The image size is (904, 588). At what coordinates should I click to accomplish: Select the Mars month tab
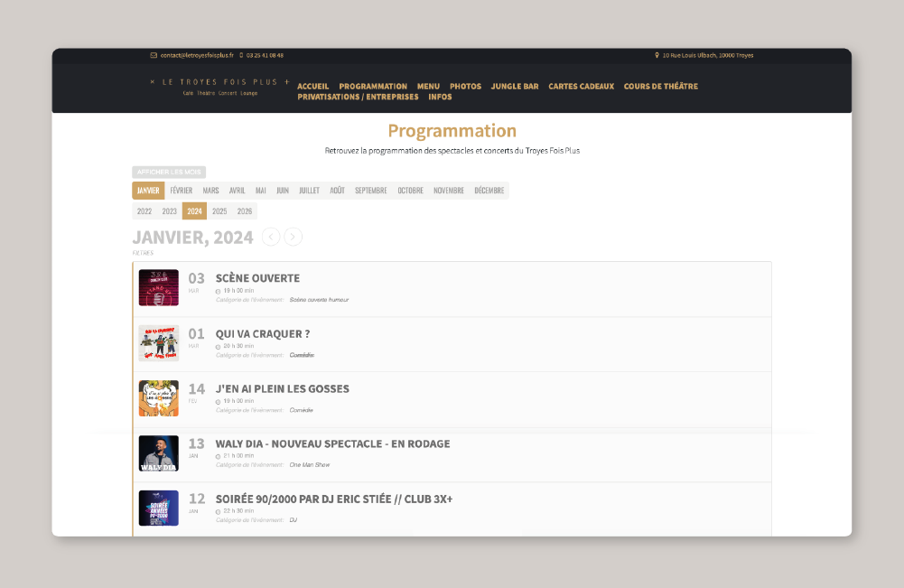pyautogui.click(x=210, y=191)
